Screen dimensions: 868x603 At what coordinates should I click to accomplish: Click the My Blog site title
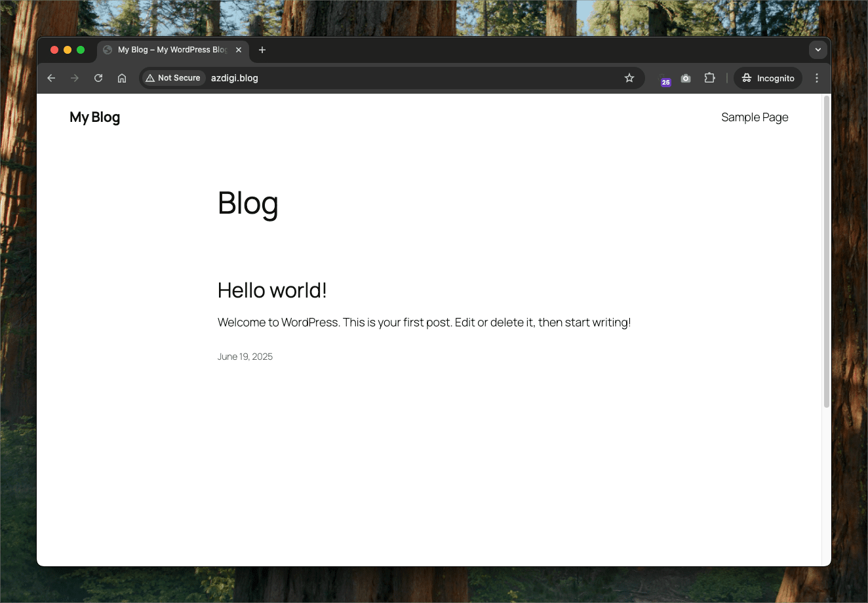94,117
